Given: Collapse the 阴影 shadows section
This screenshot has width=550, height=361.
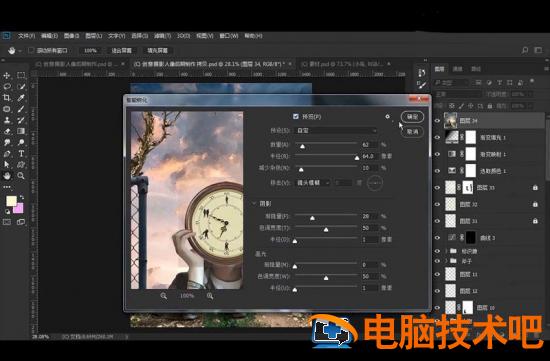Looking at the screenshot, I should point(254,203).
